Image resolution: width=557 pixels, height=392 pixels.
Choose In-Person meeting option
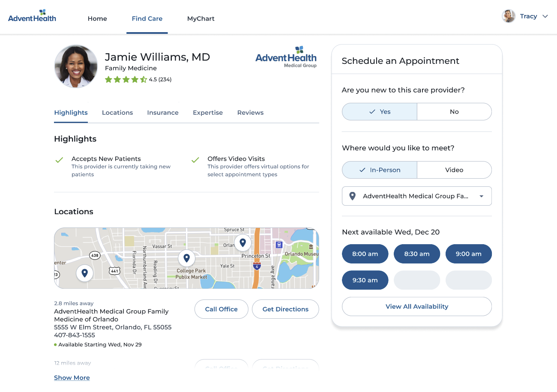[x=379, y=170]
